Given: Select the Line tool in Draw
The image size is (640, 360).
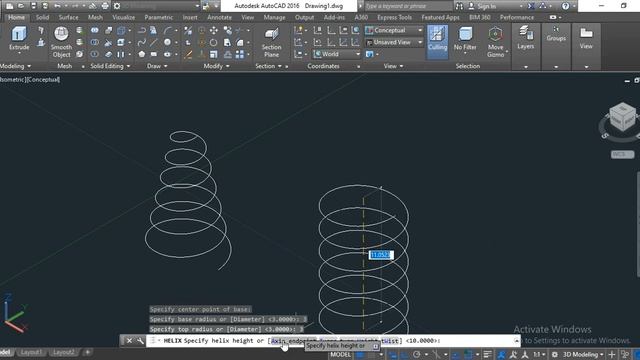Looking at the screenshot, I should 153,42.
